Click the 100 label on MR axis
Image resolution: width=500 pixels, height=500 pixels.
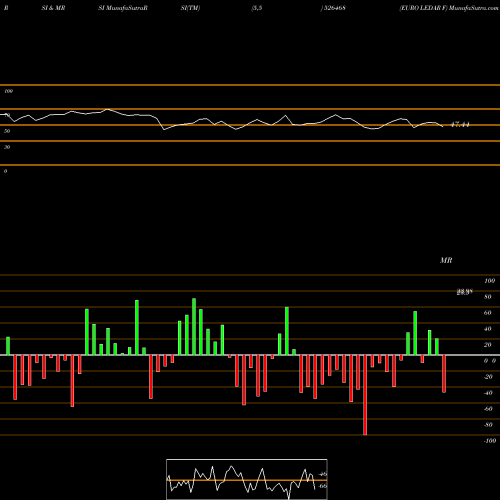[489, 281]
